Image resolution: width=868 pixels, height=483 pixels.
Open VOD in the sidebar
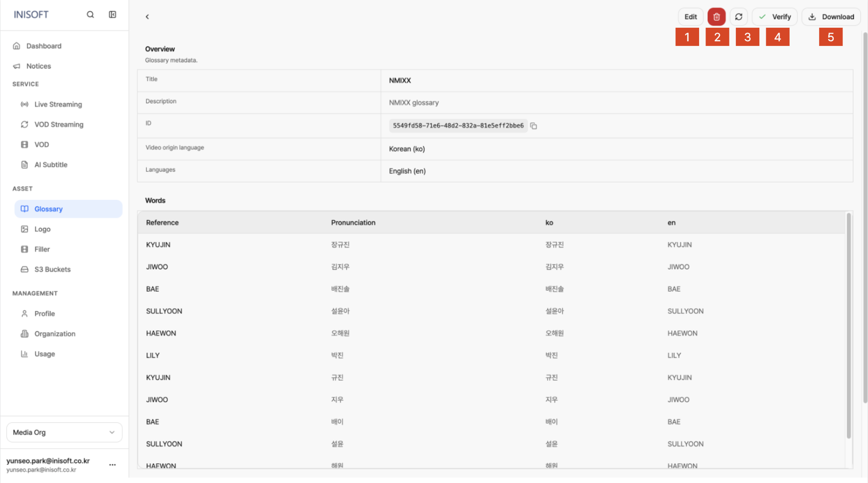point(68,144)
